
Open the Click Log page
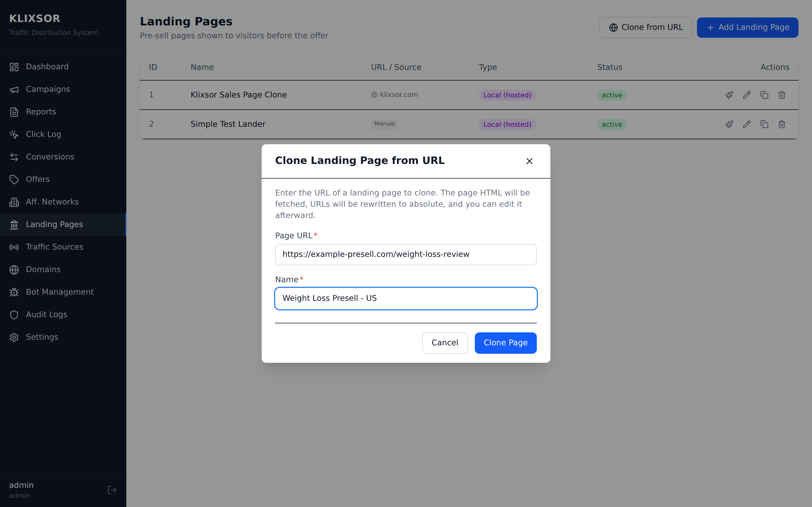click(x=43, y=134)
